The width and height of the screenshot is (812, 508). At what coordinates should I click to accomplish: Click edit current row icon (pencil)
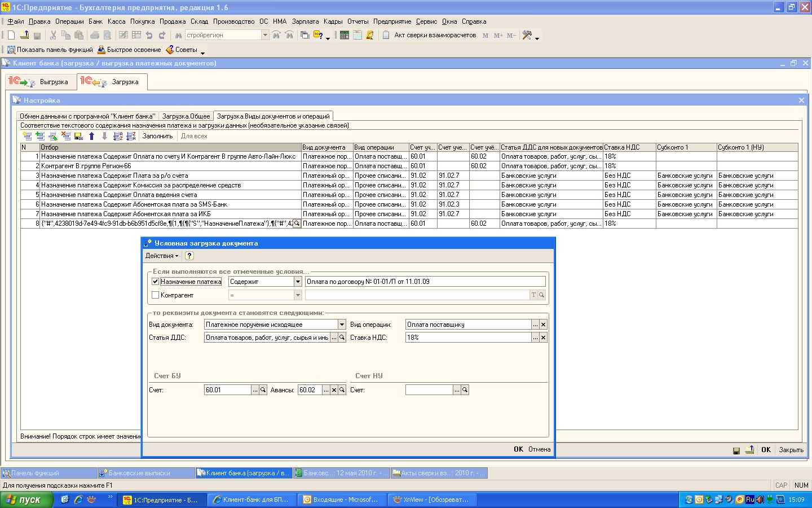[53, 136]
